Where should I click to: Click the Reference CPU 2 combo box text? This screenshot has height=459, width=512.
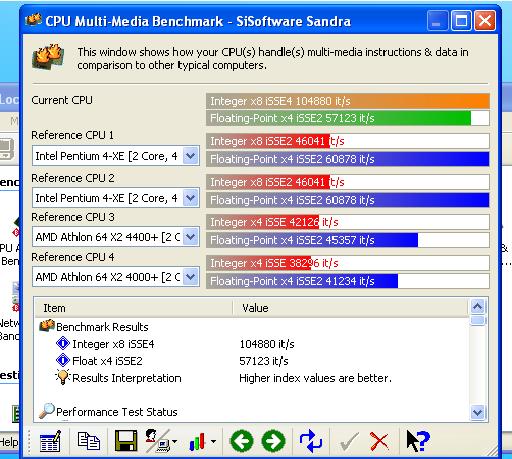(x=106, y=198)
